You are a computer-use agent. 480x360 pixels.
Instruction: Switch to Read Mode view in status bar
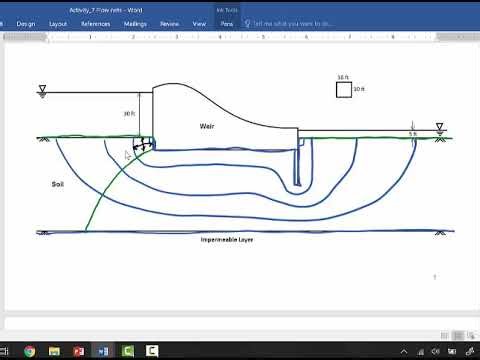[444, 335]
